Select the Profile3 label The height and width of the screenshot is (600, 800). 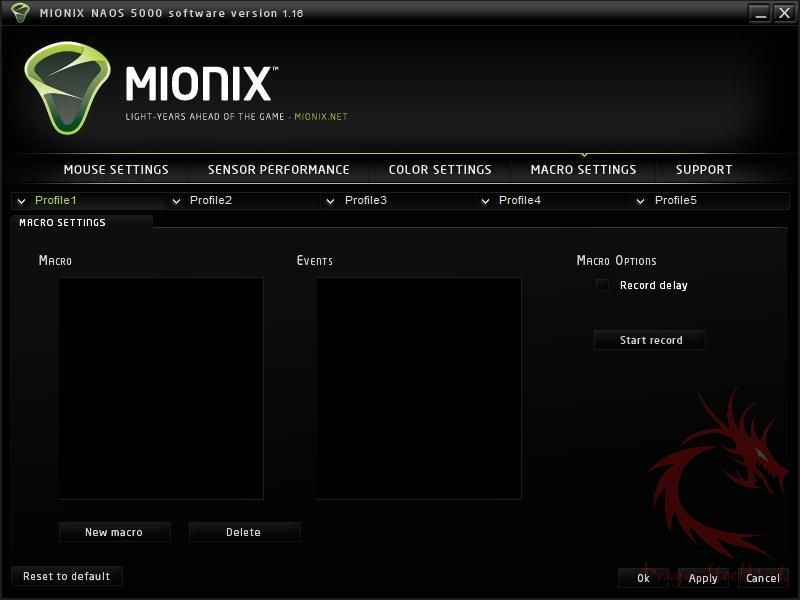pyautogui.click(x=366, y=200)
